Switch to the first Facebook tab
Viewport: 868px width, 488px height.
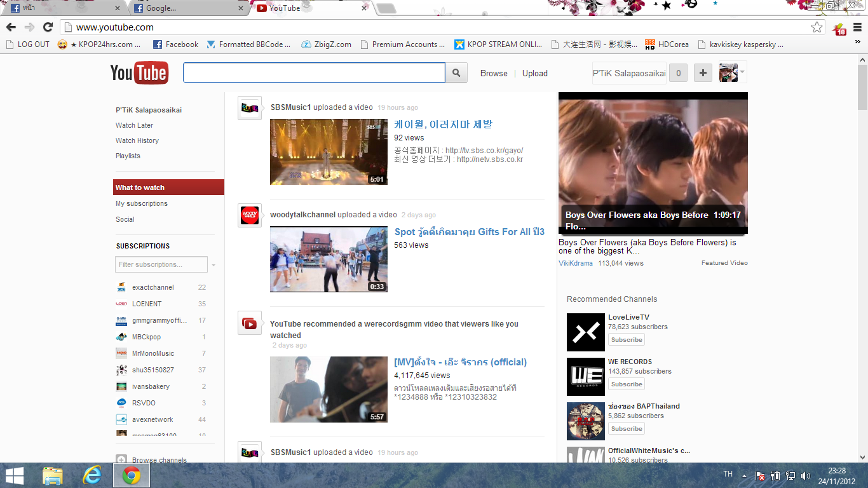tap(65, 8)
